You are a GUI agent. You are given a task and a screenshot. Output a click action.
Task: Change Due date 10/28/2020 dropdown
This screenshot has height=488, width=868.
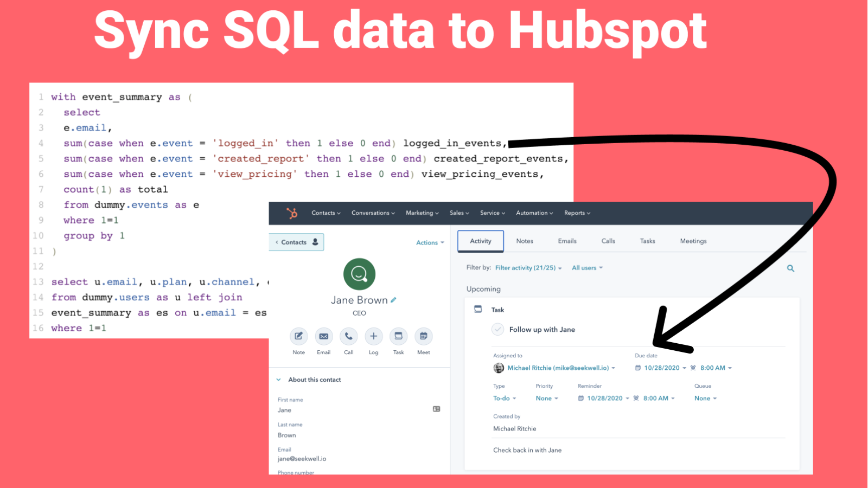(665, 368)
